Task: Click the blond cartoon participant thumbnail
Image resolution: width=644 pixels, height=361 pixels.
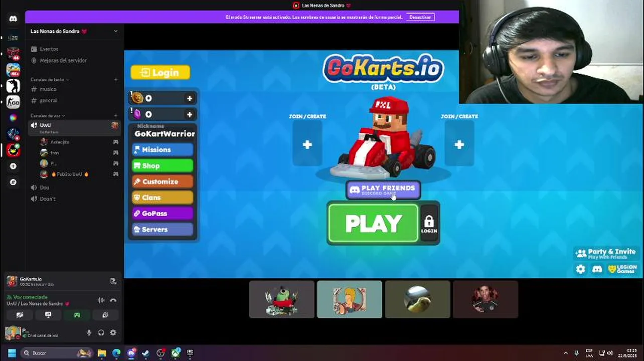Action: coord(350,299)
